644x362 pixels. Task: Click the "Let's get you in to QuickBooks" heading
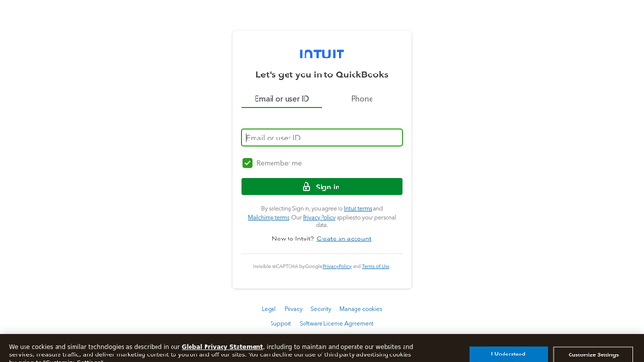click(x=322, y=74)
